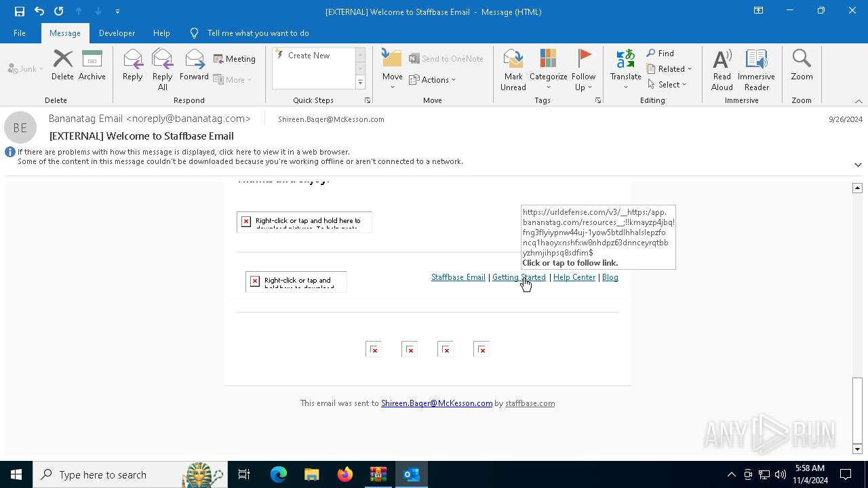Translate the message
Screen dimensions: 868x488
(625, 70)
